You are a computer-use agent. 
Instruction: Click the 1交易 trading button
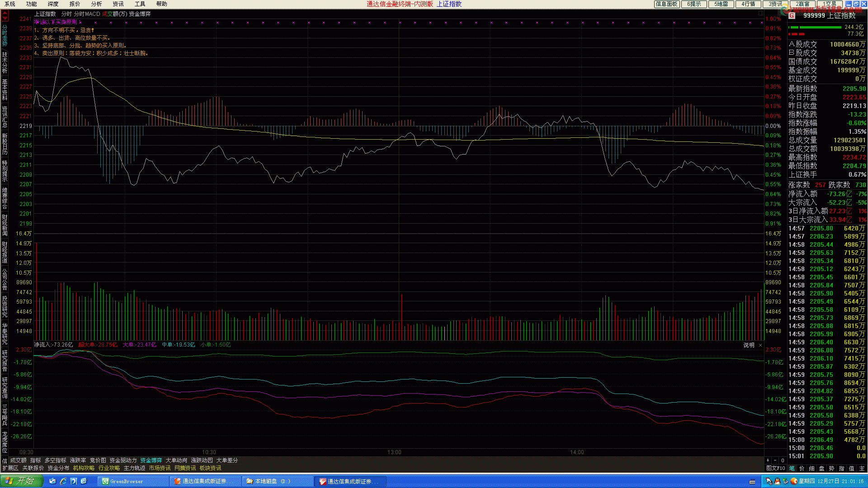coord(830,4)
